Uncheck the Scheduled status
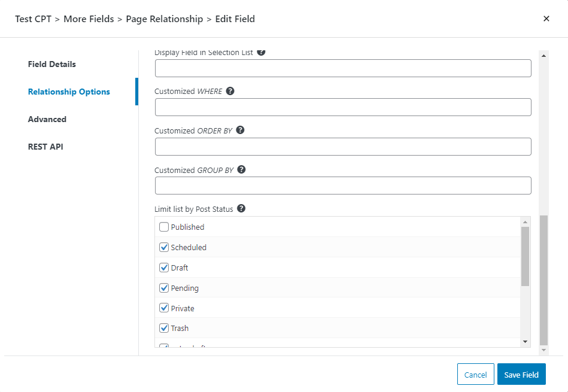 164,247
